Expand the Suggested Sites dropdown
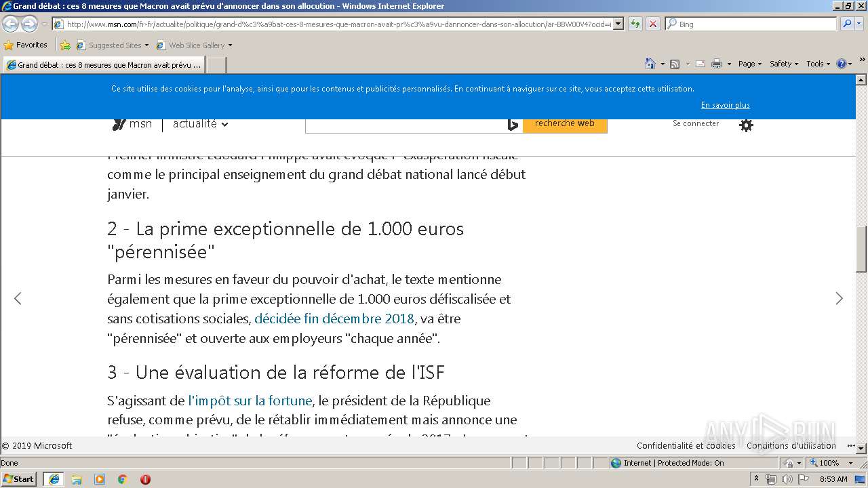This screenshot has height=488, width=868. 146,45
